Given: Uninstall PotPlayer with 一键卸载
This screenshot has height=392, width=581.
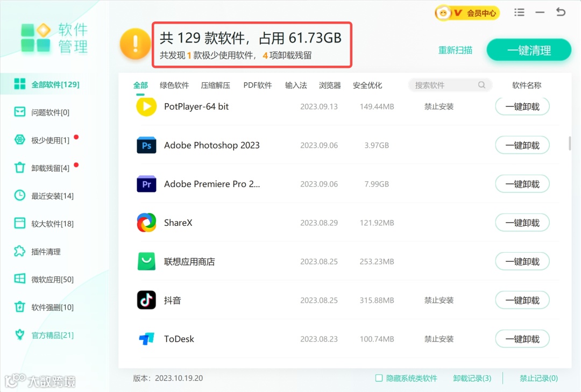Looking at the screenshot, I should tap(522, 106).
